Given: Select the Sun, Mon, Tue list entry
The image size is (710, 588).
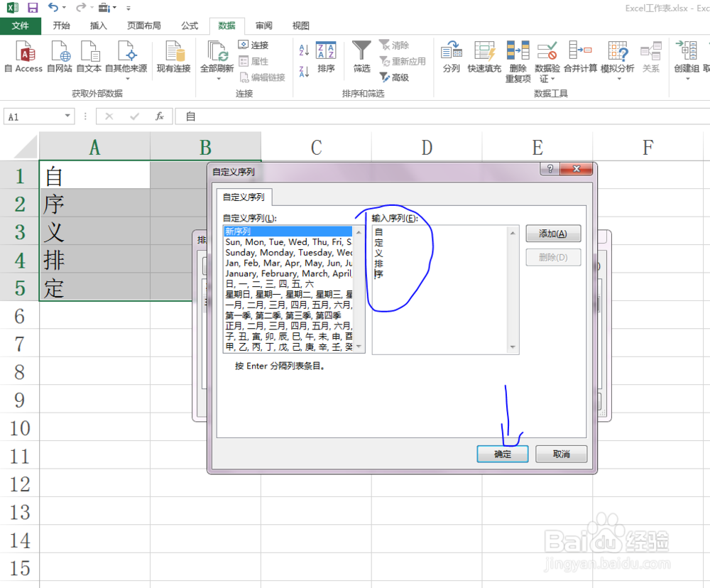Looking at the screenshot, I should (288, 242).
